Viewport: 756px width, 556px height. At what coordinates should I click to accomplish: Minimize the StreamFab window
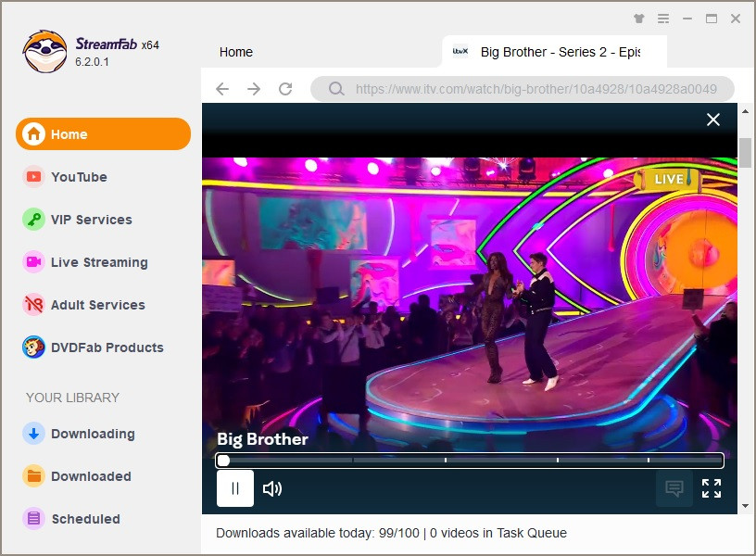point(687,19)
